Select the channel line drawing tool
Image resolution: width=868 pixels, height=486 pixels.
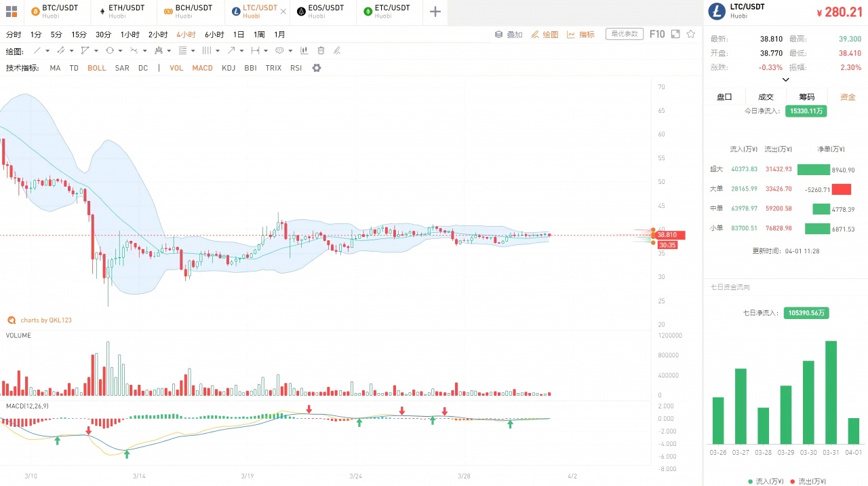coord(60,50)
